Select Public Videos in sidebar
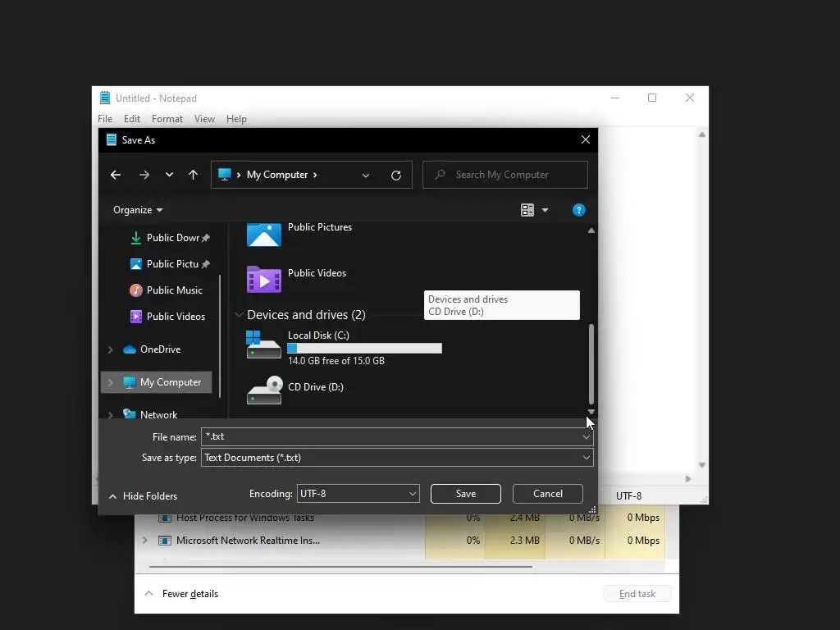Viewport: 840px width, 630px height. click(x=167, y=316)
